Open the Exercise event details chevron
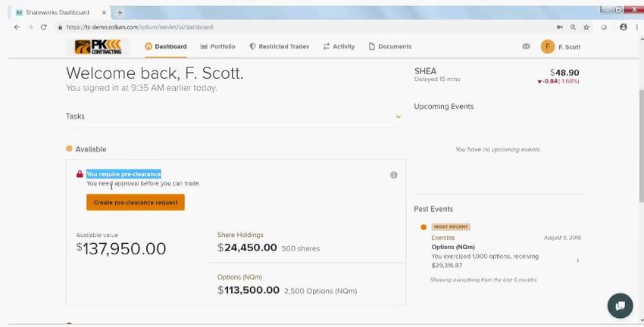Screen dimensions: 644x327 pyautogui.click(x=578, y=260)
